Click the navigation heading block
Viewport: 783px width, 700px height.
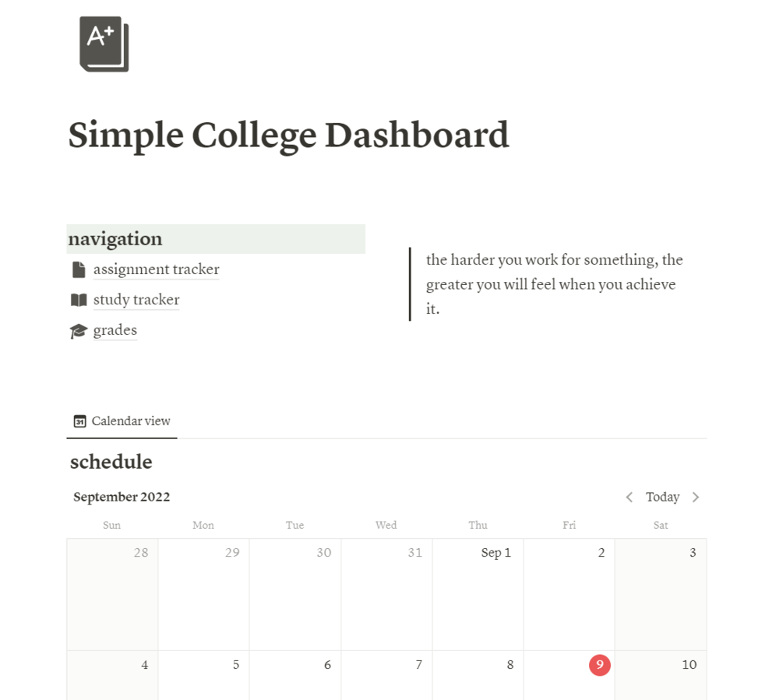click(216, 239)
